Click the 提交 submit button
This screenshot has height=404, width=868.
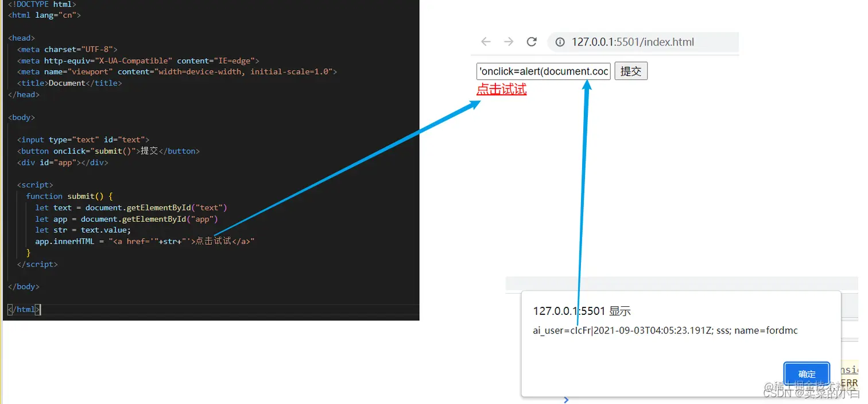click(631, 71)
